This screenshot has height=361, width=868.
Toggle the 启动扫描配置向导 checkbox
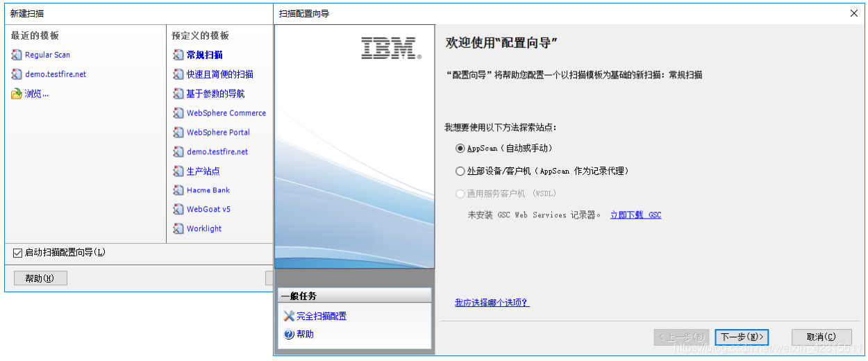[x=18, y=253]
